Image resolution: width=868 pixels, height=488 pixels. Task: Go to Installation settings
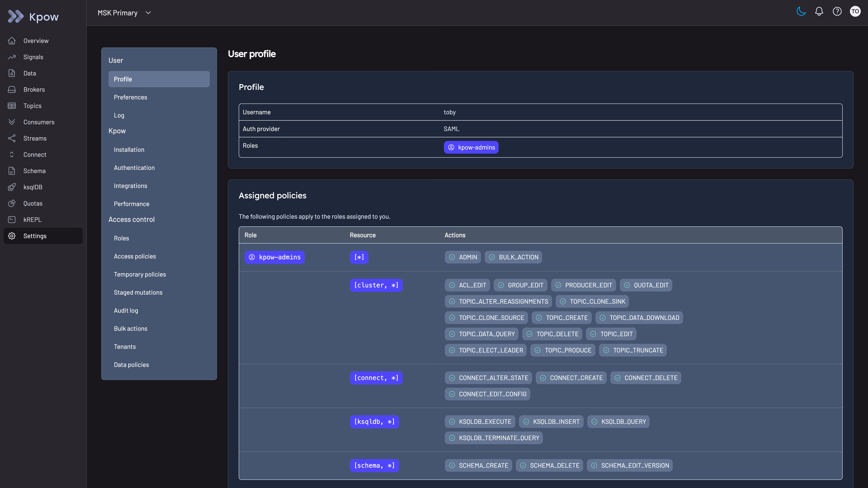(x=129, y=150)
